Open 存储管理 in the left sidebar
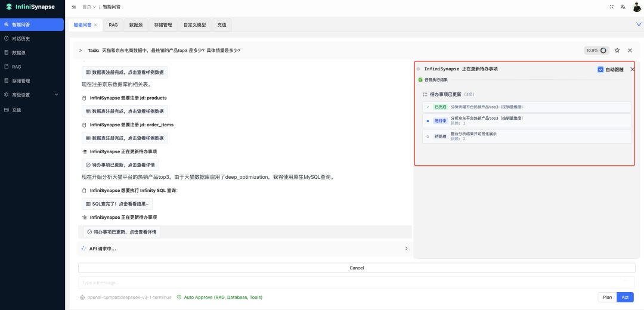 click(32, 80)
